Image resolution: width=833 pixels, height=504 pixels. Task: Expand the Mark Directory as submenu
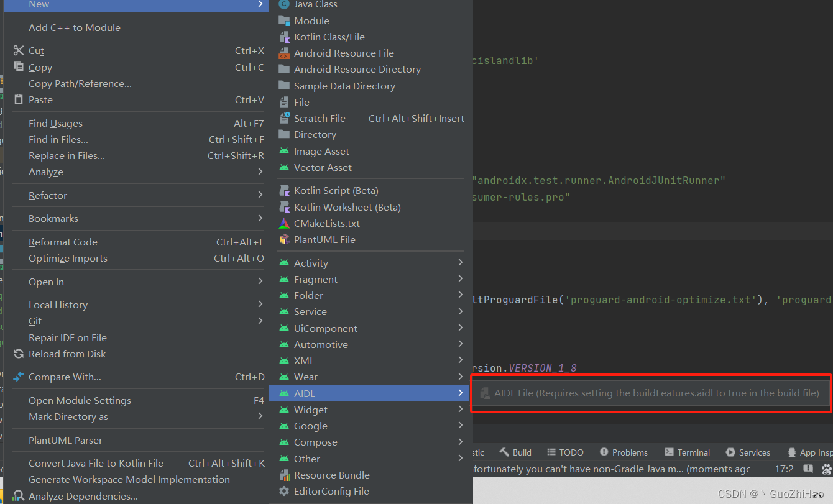pyautogui.click(x=67, y=416)
